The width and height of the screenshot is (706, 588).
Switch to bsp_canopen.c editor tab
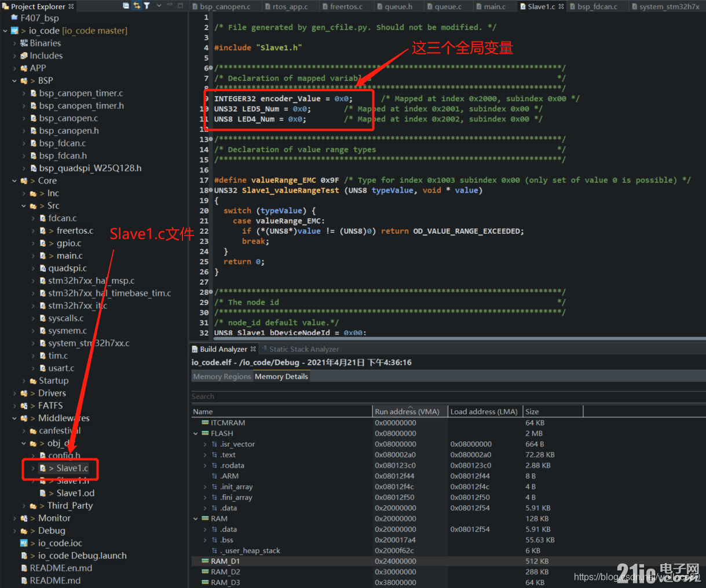point(222,6)
